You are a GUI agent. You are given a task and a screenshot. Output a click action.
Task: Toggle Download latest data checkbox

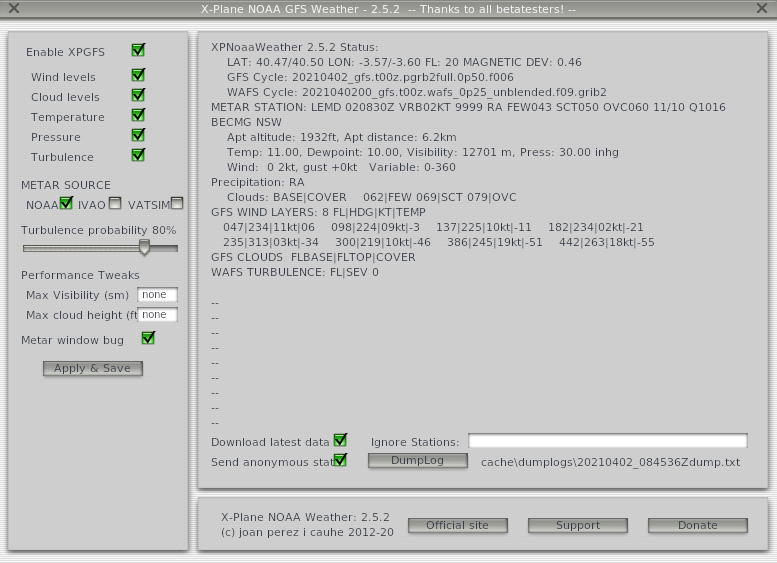tap(340, 440)
